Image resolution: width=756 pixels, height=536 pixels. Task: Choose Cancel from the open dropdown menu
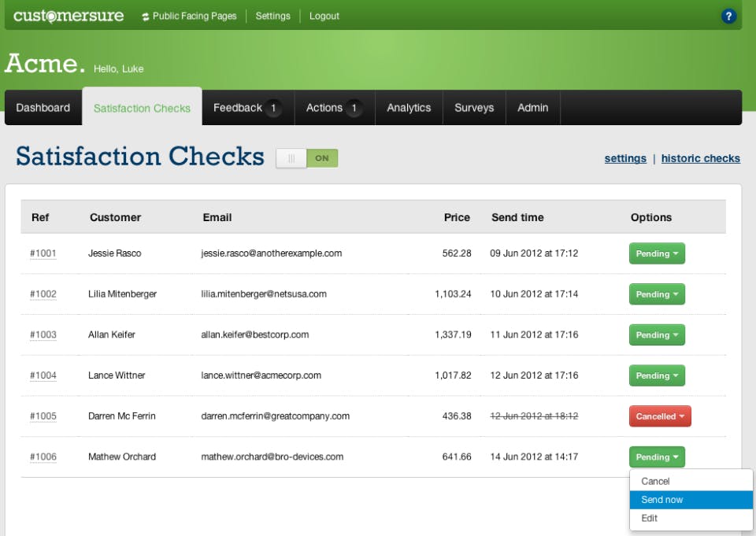pyautogui.click(x=691, y=481)
